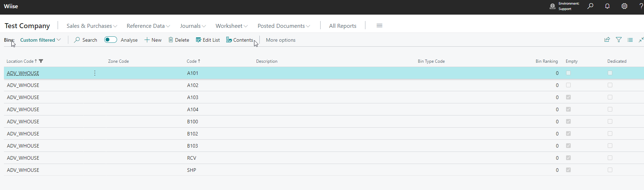Expand the Custom filtered view dropdown
The width and height of the screenshot is (644, 190).
[x=40, y=40]
